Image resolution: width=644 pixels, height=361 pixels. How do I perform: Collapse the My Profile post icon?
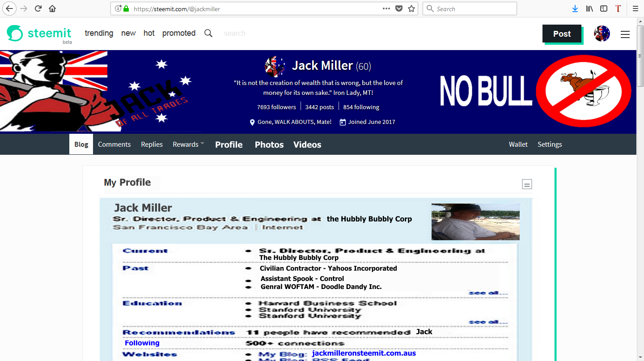(x=527, y=184)
